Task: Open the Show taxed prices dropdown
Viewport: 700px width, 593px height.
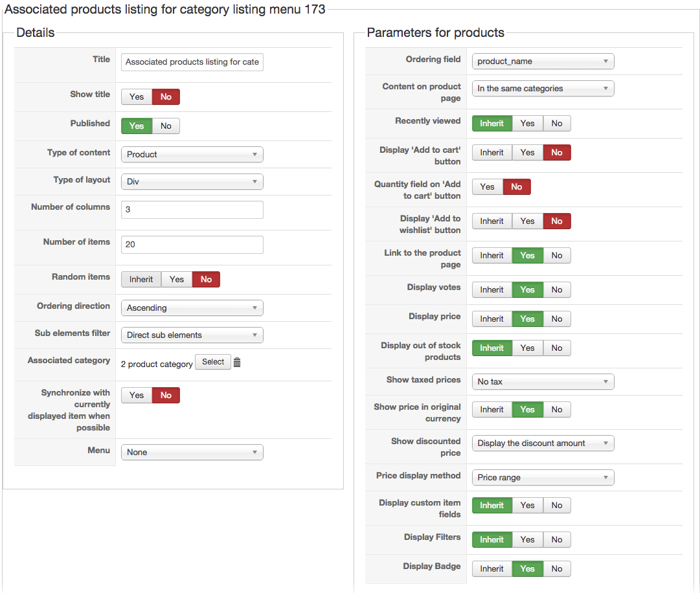Action: pyautogui.click(x=543, y=381)
